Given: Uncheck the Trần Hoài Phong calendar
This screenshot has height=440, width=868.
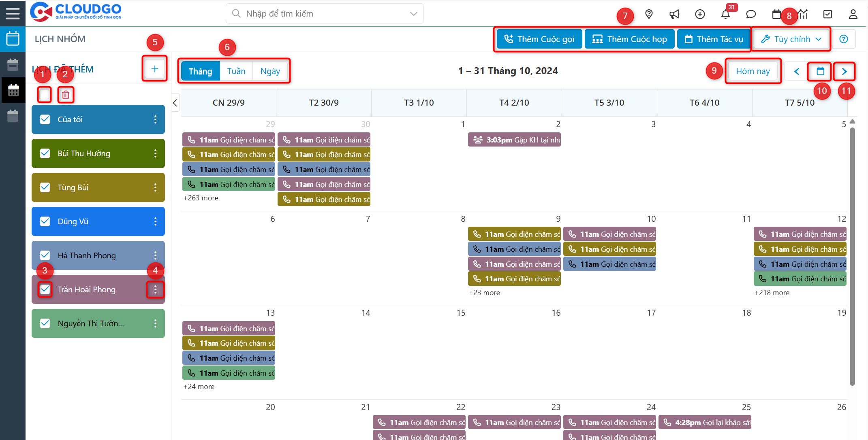Looking at the screenshot, I should tap(45, 289).
